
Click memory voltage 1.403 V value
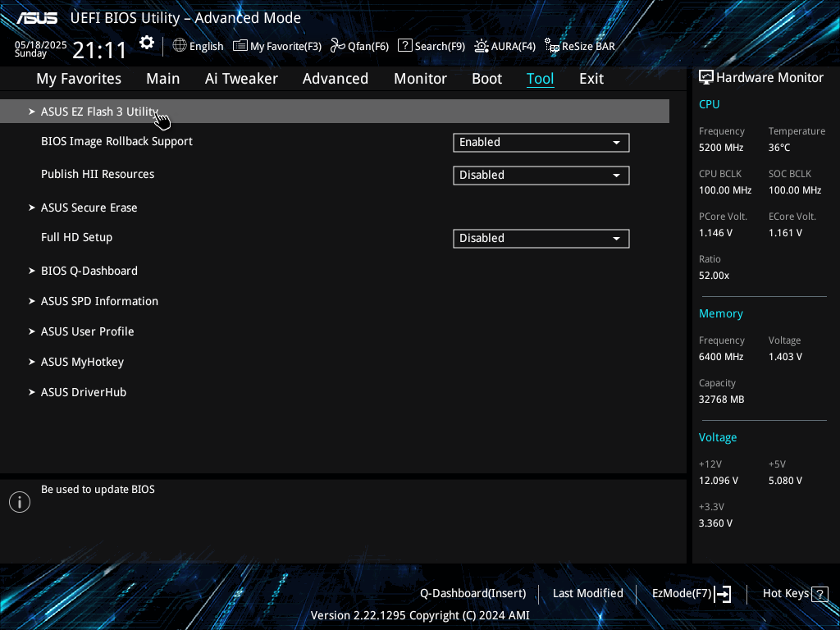click(785, 357)
